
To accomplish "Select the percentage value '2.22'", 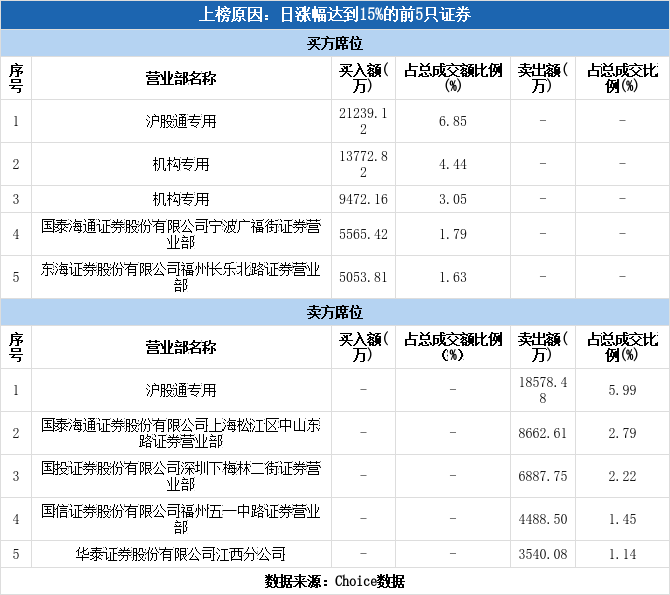I will pos(623,476).
